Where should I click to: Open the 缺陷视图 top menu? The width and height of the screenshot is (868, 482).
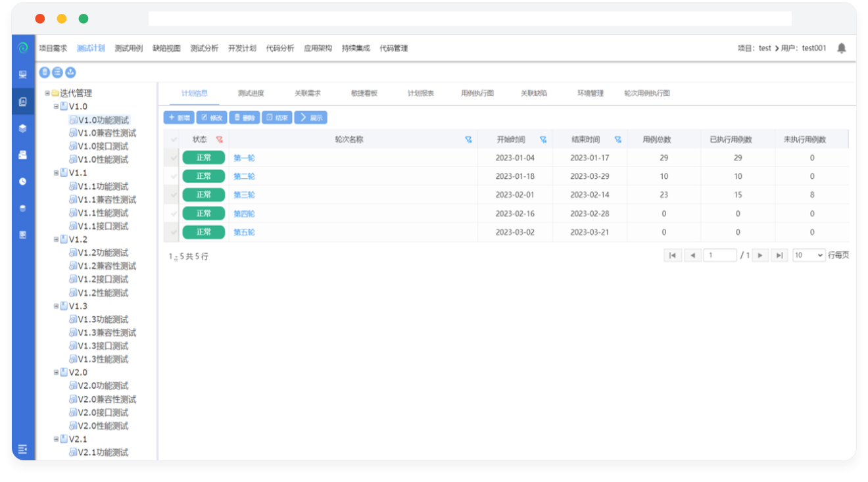(166, 48)
